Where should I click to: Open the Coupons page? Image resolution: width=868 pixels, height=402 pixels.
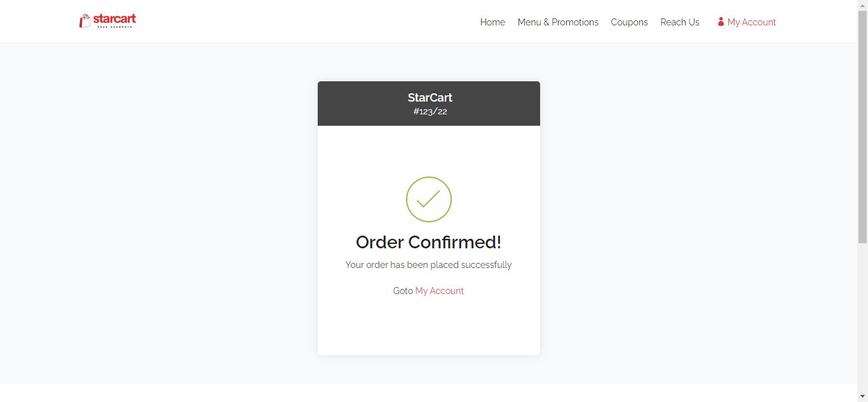(629, 22)
